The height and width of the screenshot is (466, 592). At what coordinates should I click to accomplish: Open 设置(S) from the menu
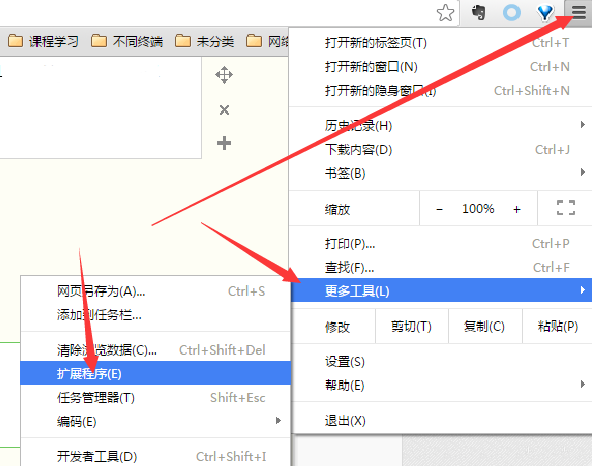441,362
